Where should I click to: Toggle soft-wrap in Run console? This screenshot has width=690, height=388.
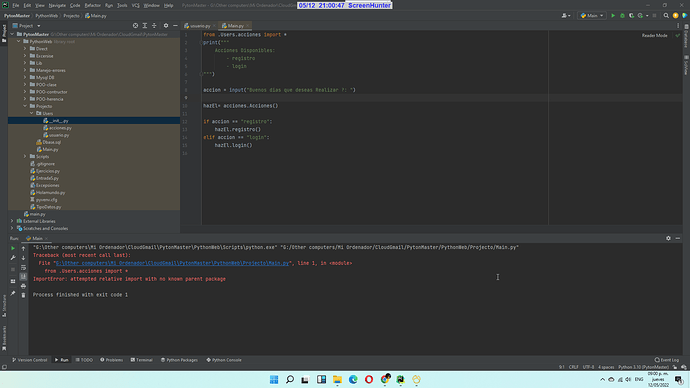click(x=23, y=267)
